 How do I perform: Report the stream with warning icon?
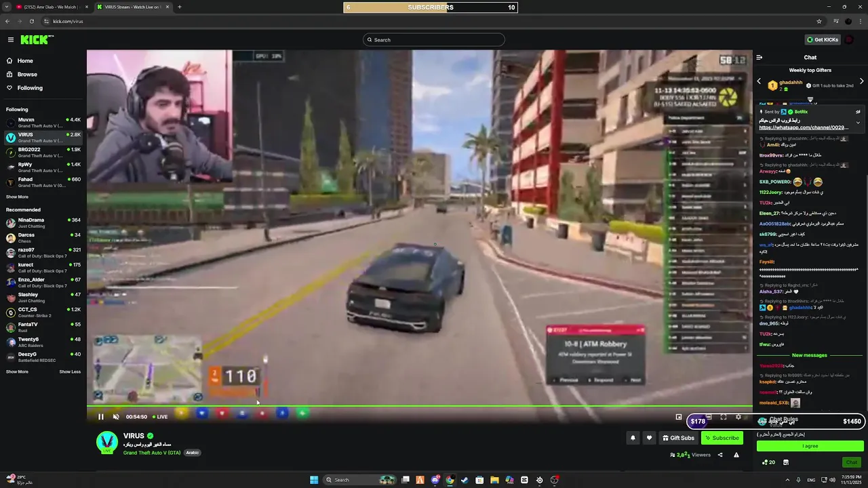[x=736, y=455]
